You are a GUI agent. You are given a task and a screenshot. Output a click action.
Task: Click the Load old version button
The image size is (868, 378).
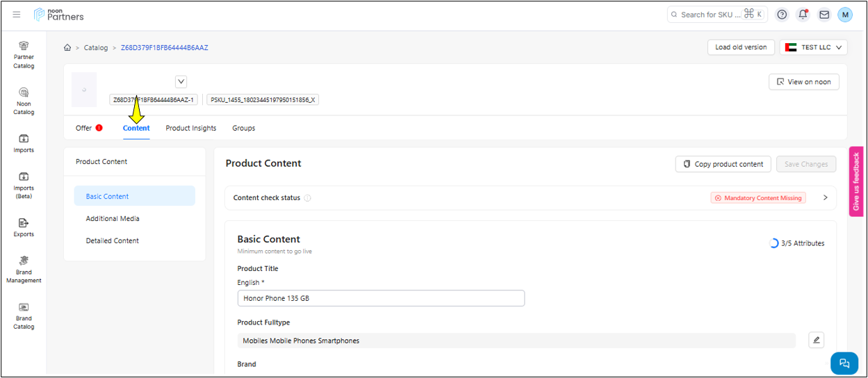(x=741, y=47)
